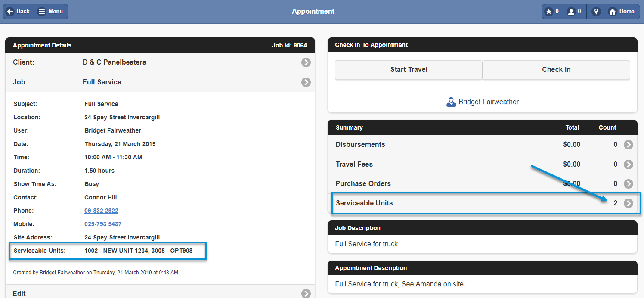Click the Travel Fees row label
The image size is (644, 298).
(354, 164)
